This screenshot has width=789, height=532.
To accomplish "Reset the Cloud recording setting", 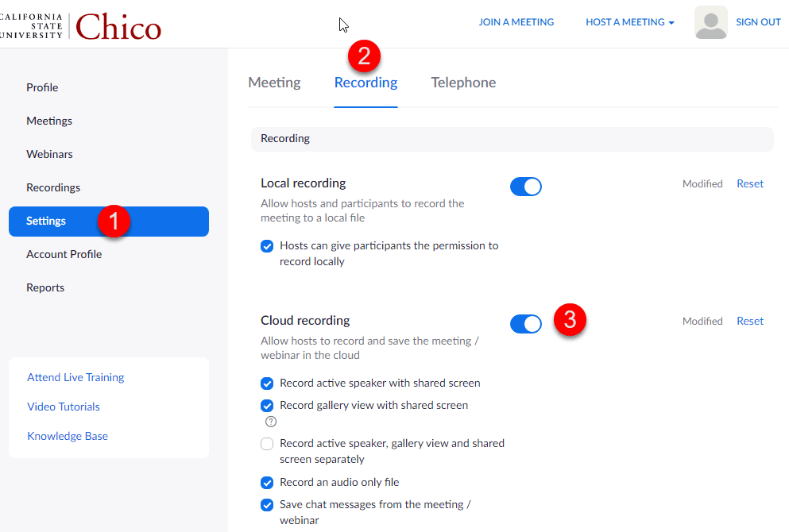I will coord(749,321).
